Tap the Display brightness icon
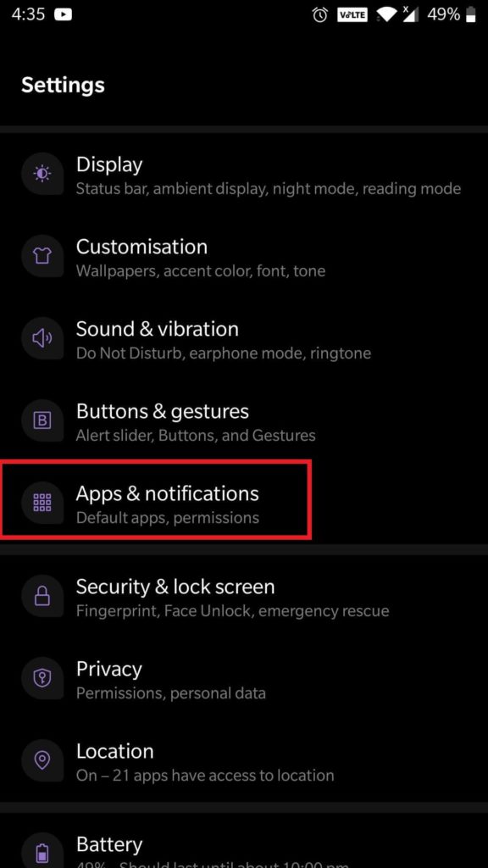The height and width of the screenshot is (868, 488). (42, 174)
